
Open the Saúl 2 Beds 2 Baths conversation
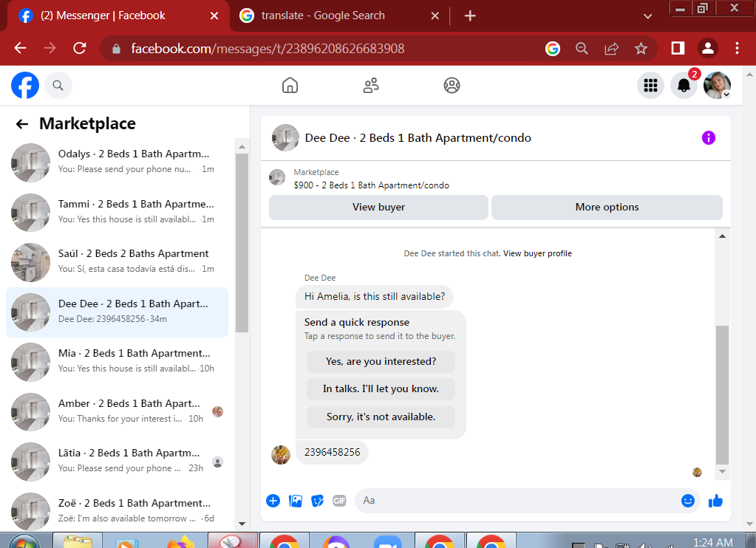pyautogui.click(x=118, y=262)
